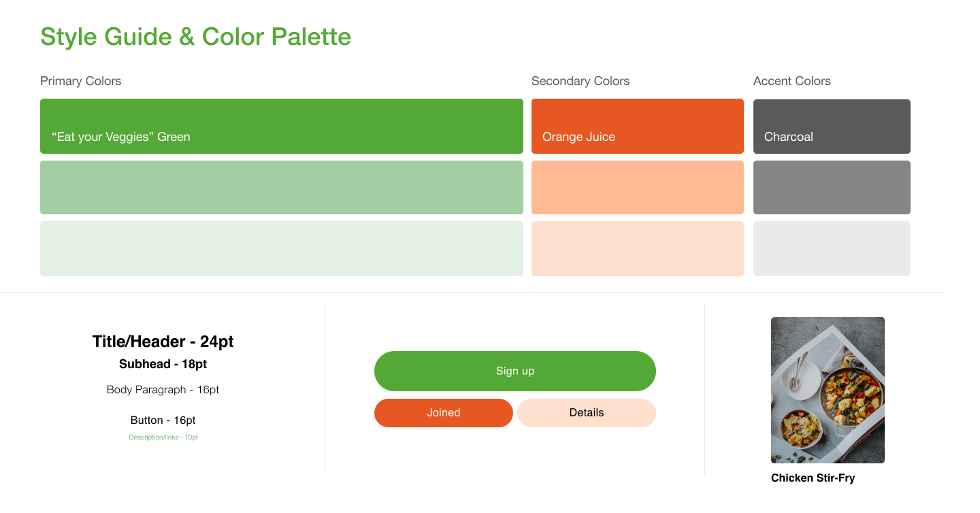The height and width of the screenshot is (513, 980).
Task: Click the peach Details button
Action: [x=587, y=413]
